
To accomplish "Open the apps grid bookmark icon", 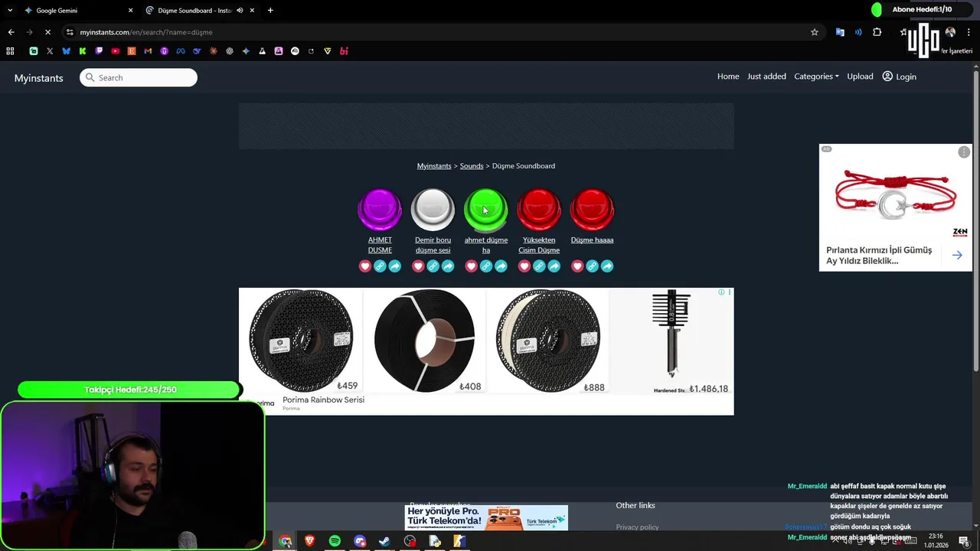I will click(10, 51).
